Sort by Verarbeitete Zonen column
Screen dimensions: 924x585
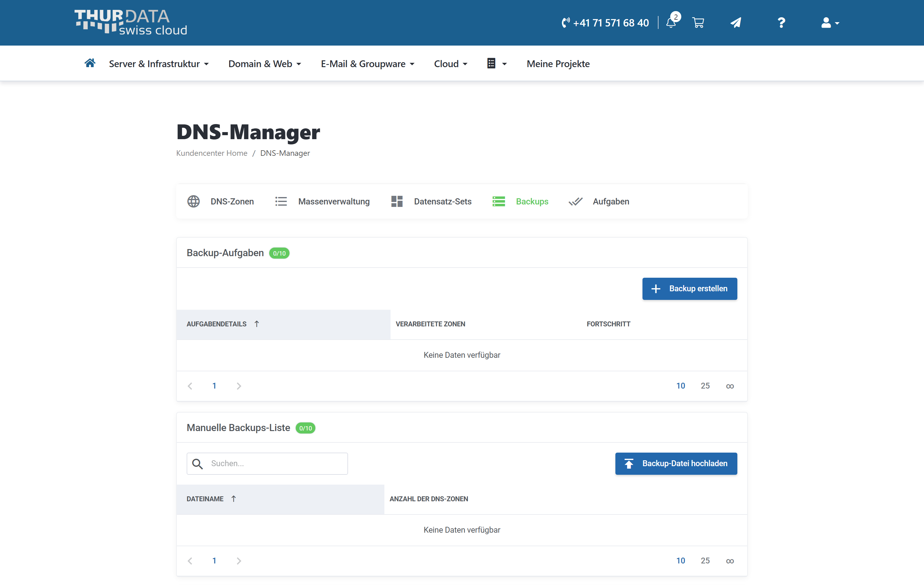coord(430,324)
